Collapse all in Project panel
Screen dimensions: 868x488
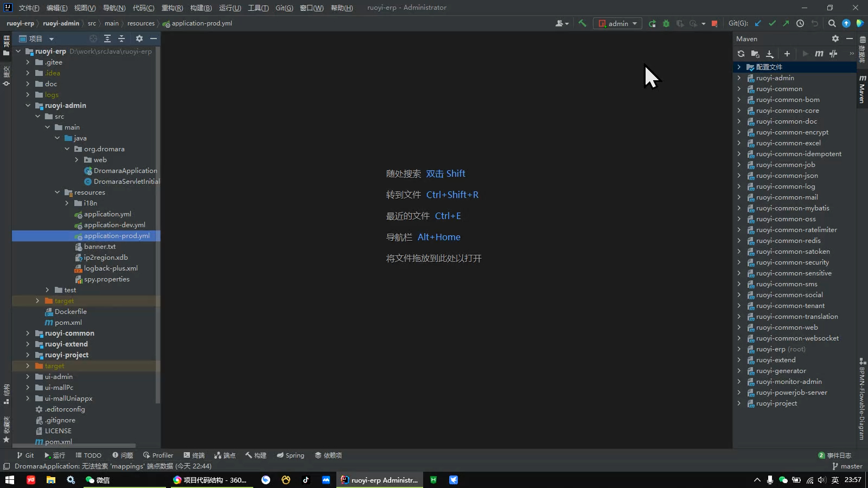click(x=122, y=38)
